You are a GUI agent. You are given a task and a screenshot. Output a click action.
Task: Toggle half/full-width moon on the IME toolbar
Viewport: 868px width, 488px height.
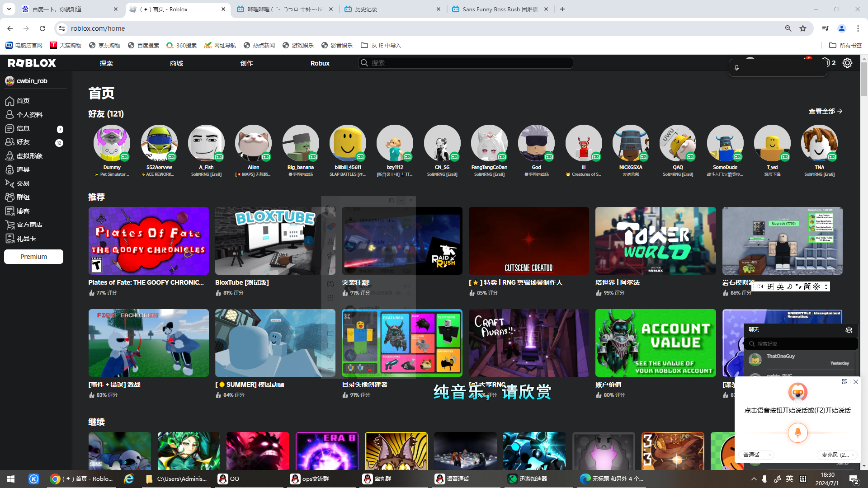click(789, 286)
